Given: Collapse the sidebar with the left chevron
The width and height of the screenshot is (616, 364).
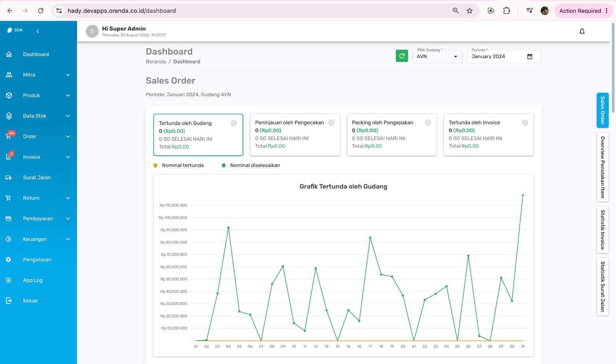Looking at the screenshot, I should tap(38, 31).
